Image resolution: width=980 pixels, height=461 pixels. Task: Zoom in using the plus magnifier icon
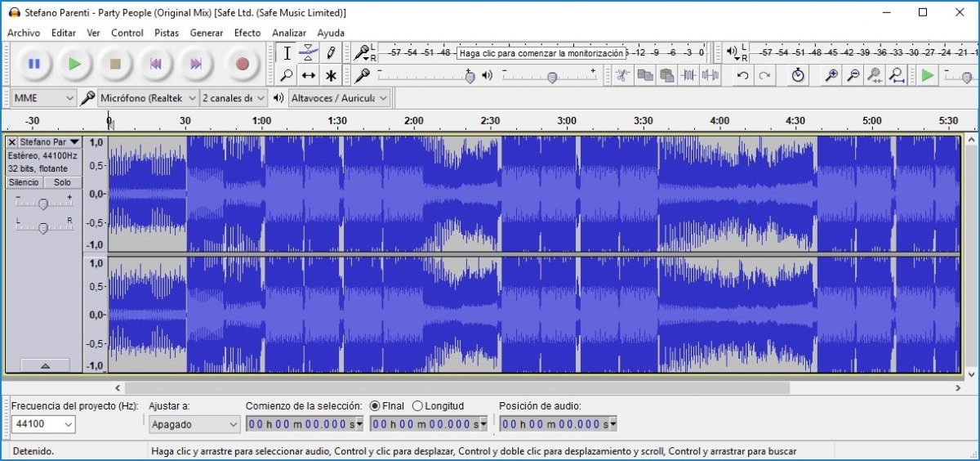click(831, 75)
